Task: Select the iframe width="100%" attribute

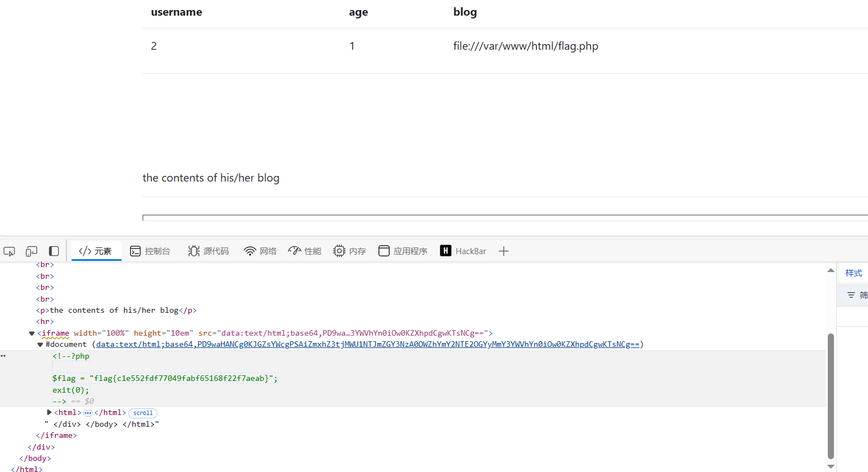Action: (x=101, y=333)
